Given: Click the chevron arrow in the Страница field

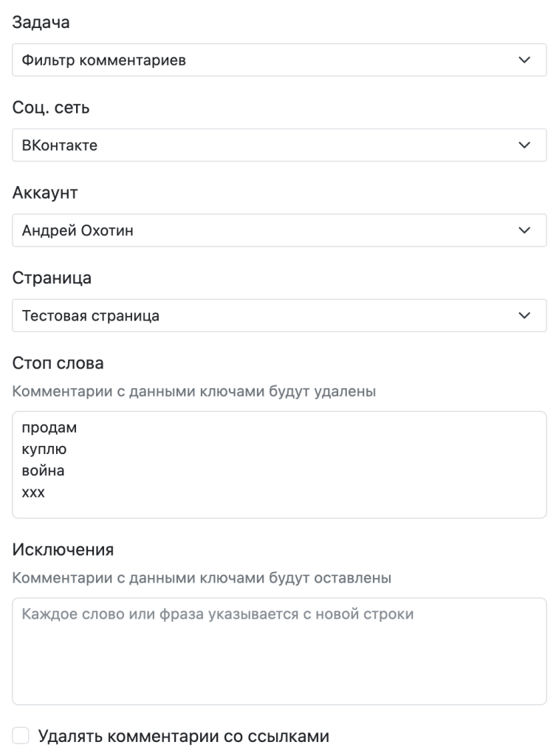Looking at the screenshot, I should 524,316.
